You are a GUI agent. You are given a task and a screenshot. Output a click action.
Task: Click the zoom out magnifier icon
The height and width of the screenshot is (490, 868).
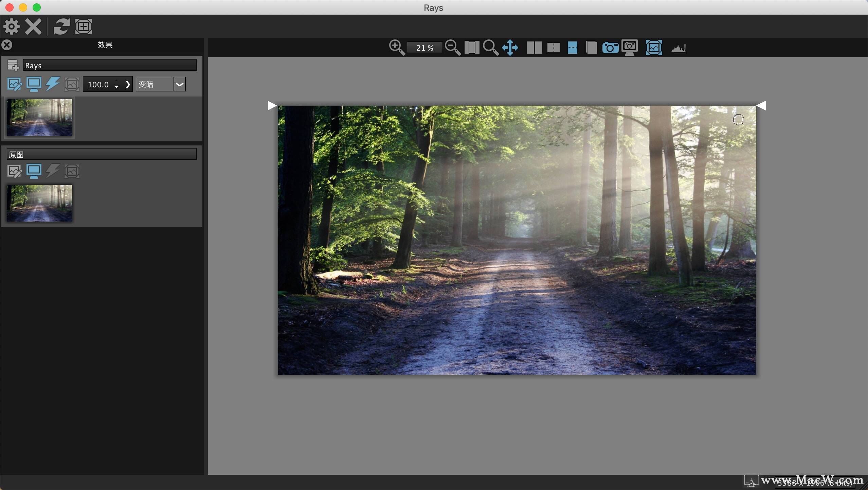(x=452, y=47)
